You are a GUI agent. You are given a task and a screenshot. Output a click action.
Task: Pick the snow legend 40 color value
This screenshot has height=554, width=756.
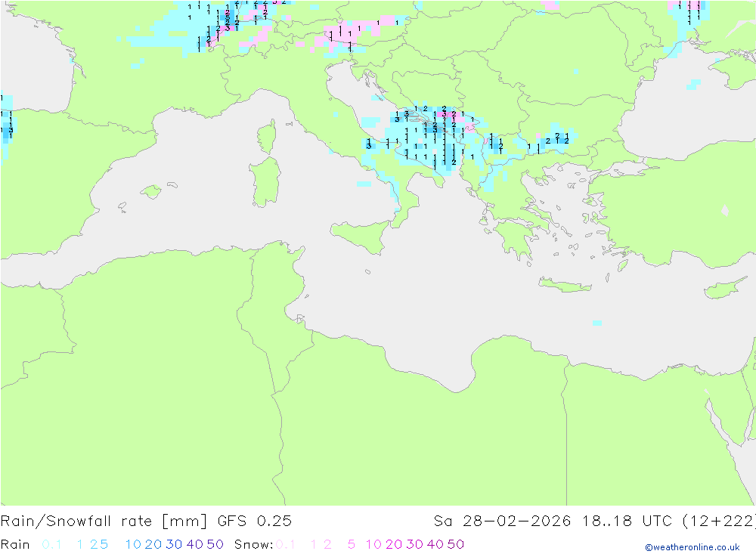click(435, 544)
